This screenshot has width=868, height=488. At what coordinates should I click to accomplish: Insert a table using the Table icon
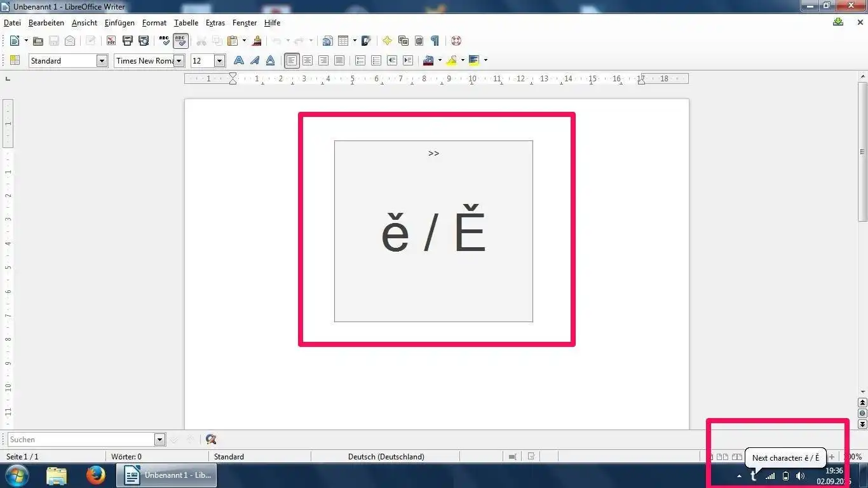343,41
